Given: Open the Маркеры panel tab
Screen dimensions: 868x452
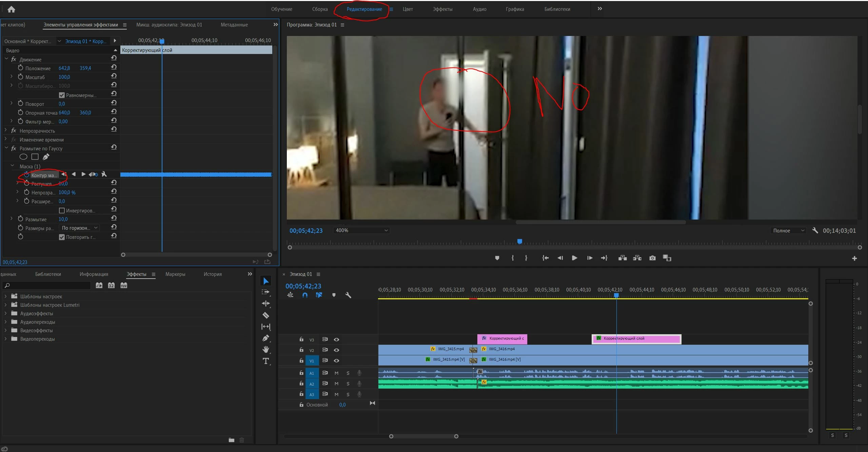Looking at the screenshot, I should (175, 274).
